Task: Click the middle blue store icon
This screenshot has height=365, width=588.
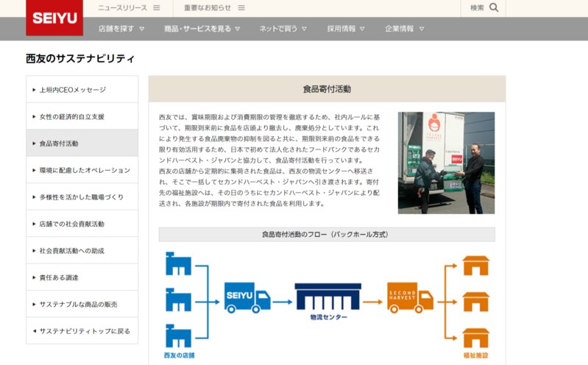Action: click(x=179, y=300)
